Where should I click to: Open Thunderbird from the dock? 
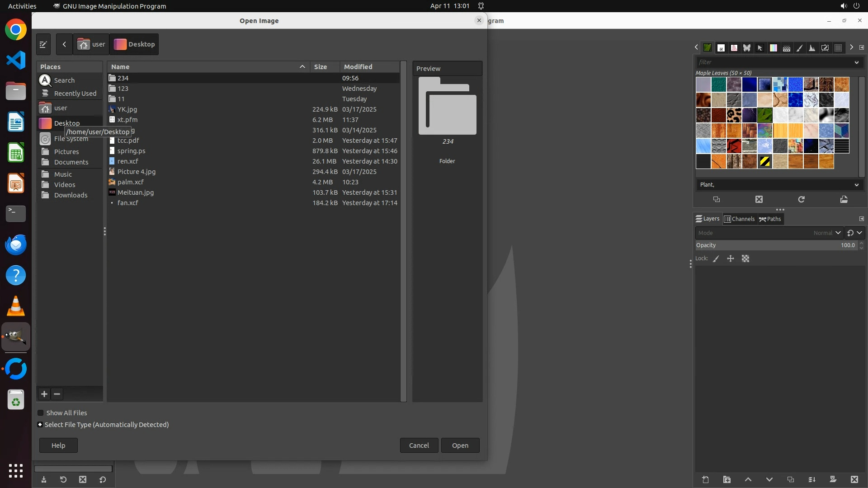(16, 244)
